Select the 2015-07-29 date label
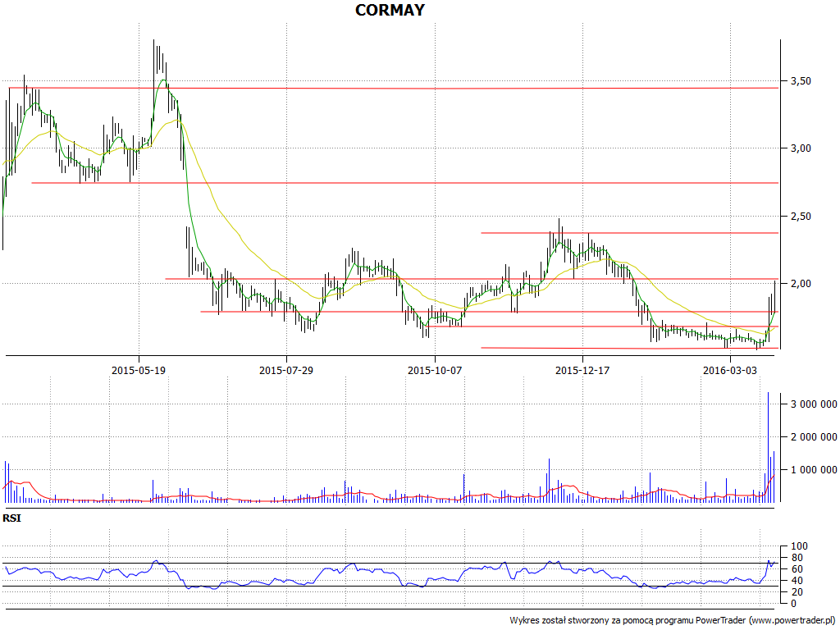Image resolution: width=840 pixels, height=630 pixels. [286, 370]
